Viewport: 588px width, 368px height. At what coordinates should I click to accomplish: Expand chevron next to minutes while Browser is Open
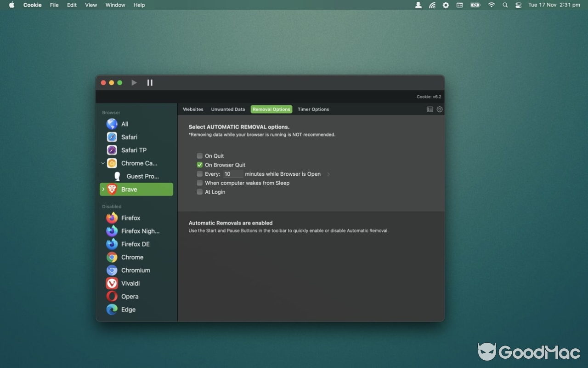click(328, 174)
